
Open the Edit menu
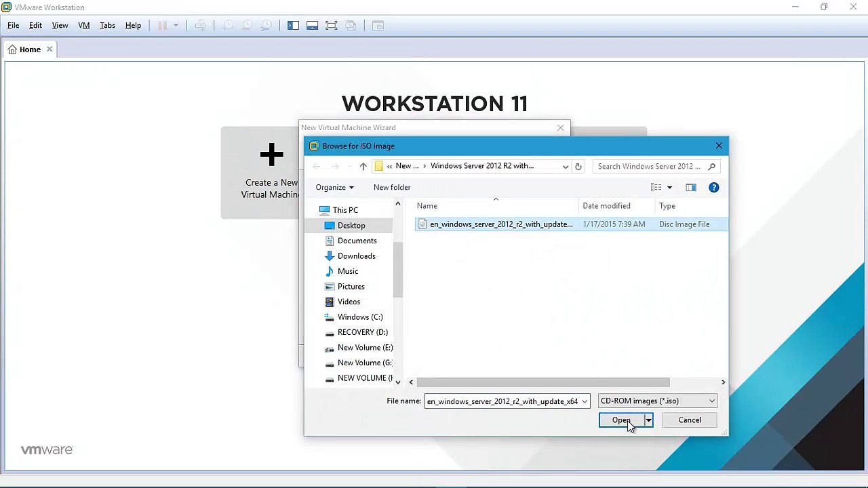tap(35, 26)
